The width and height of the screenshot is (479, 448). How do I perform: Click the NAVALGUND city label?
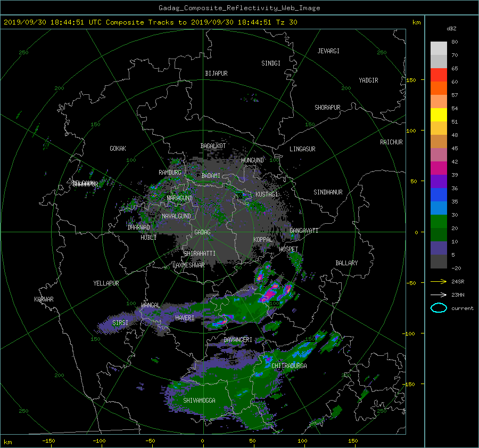pyautogui.click(x=176, y=216)
